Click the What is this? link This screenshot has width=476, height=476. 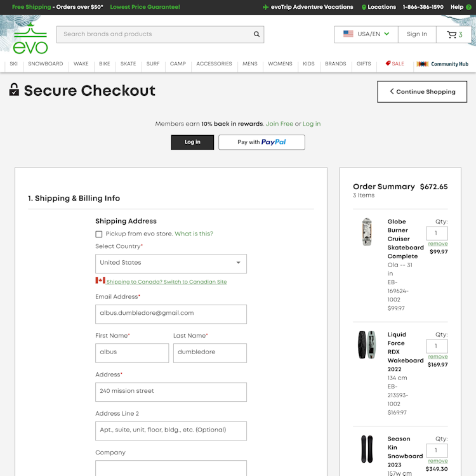[x=194, y=234]
